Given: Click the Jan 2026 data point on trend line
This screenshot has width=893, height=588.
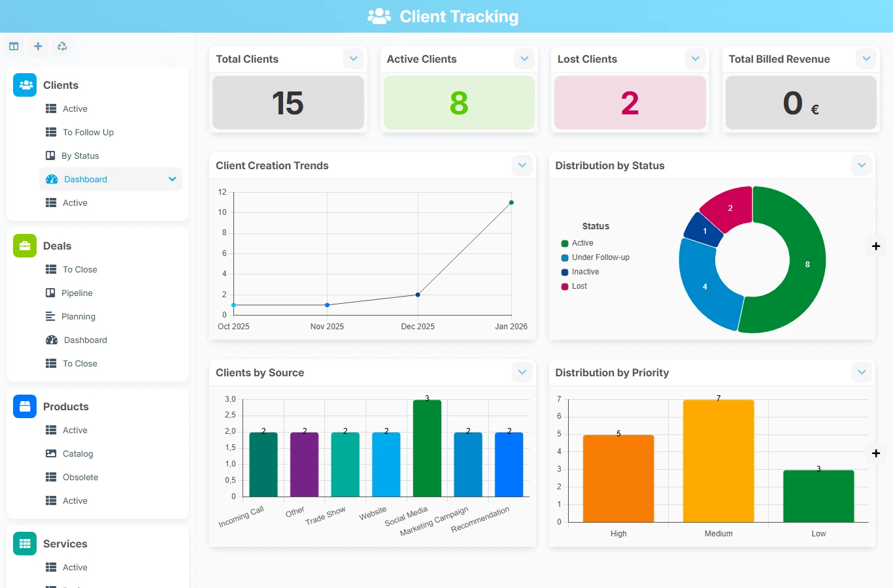Looking at the screenshot, I should tap(511, 203).
